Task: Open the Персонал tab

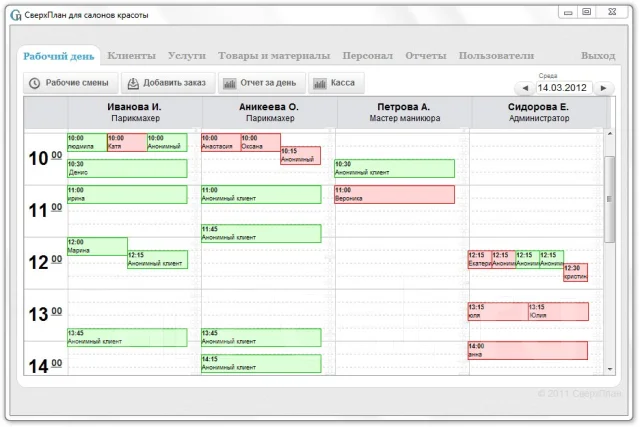Action: (367, 56)
